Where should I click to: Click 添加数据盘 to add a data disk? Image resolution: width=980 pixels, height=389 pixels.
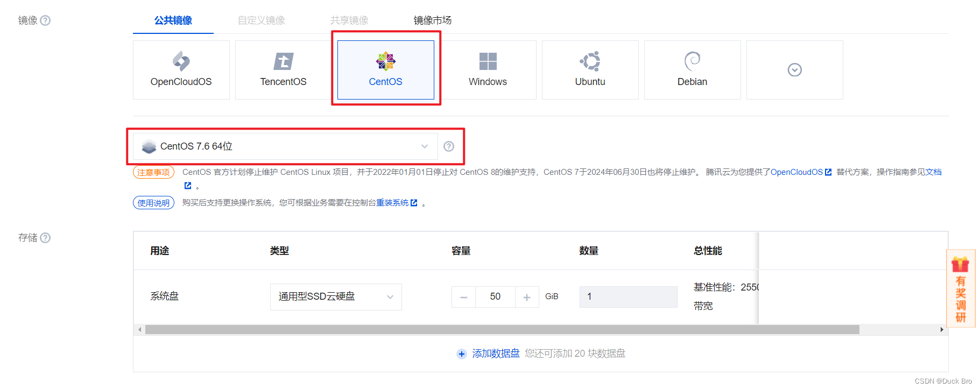(x=496, y=353)
